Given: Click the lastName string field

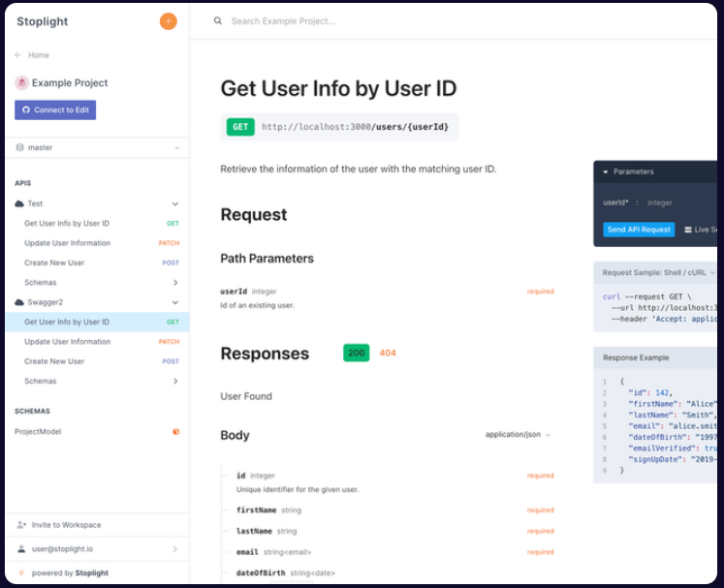Looking at the screenshot, I should pos(267,531).
